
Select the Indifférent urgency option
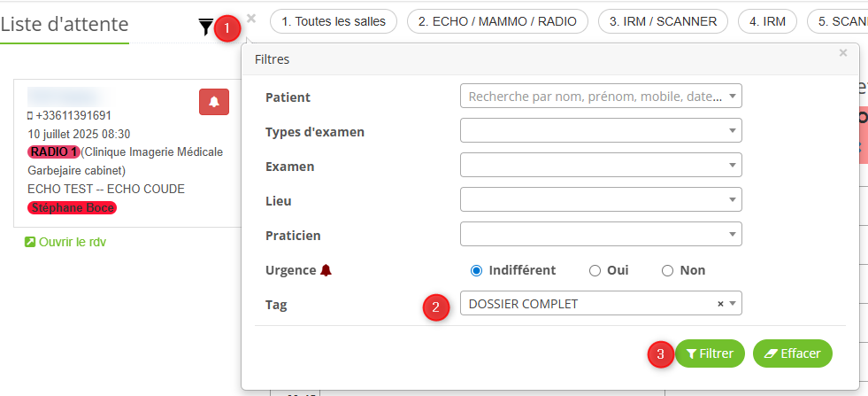pos(477,270)
